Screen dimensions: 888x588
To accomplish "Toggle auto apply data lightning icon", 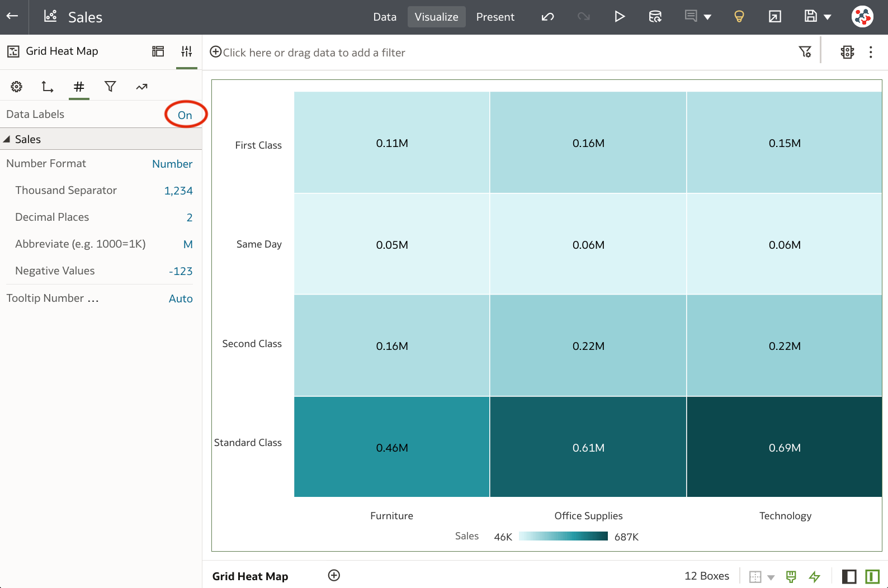I will click(x=815, y=576).
